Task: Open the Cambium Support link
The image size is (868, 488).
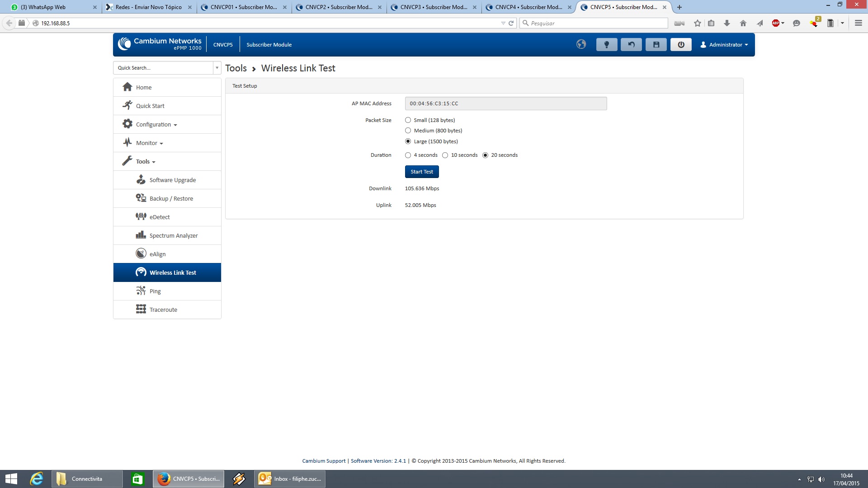Action: click(324, 461)
